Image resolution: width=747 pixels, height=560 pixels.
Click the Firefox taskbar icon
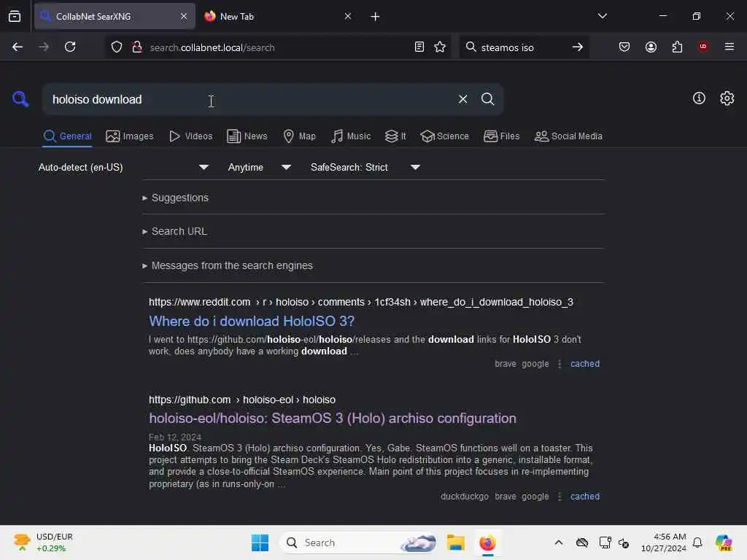487,542
